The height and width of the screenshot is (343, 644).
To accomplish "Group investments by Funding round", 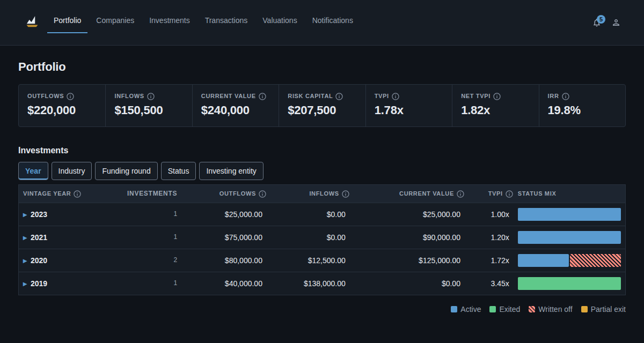I will [x=126, y=171].
